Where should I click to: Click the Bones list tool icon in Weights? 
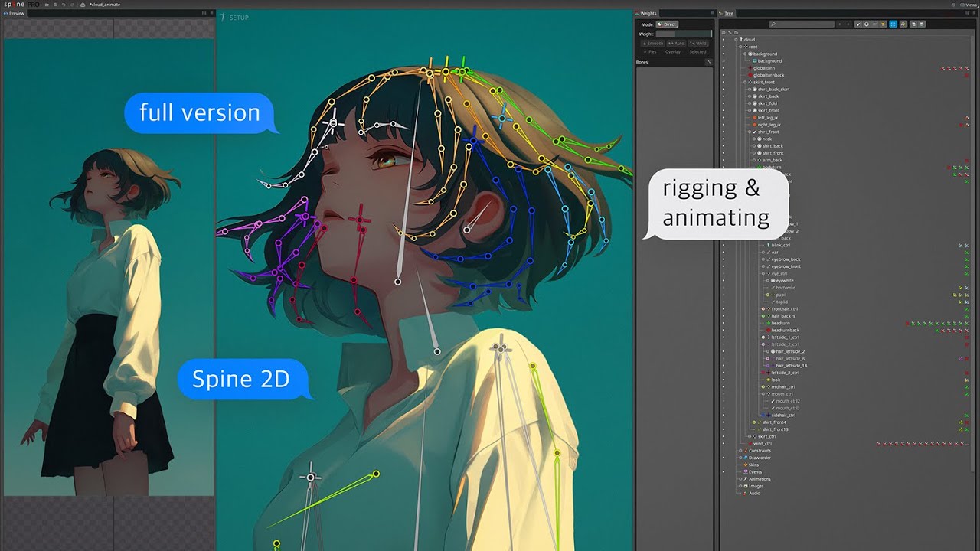tap(709, 62)
